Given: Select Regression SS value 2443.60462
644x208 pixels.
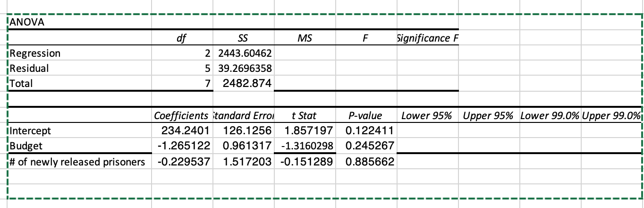Looking at the screenshot, I should click(x=244, y=53).
